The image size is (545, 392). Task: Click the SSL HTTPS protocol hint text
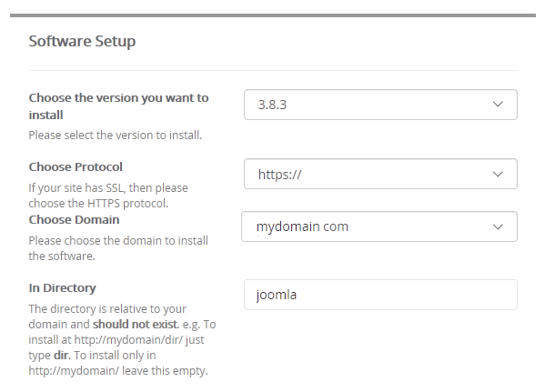[x=108, y=196]
